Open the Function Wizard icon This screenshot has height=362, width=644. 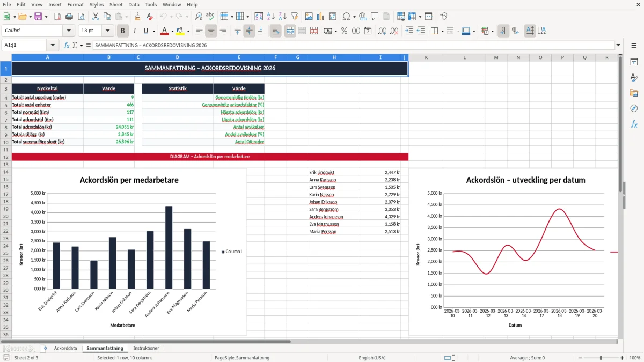[67, 45]
